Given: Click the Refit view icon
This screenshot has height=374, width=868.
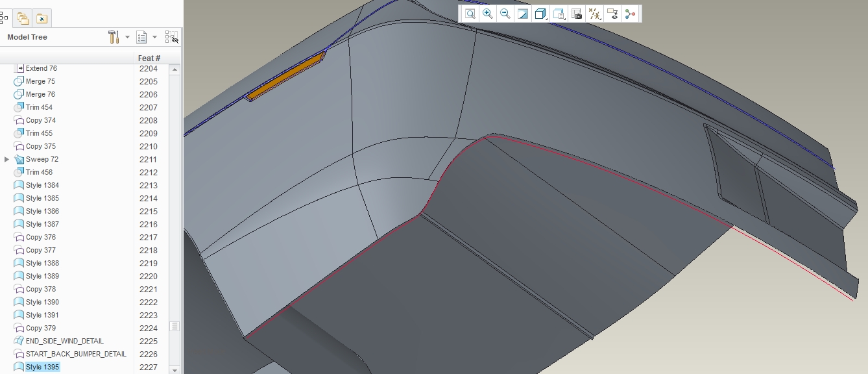Looking at the screenshot, I should pos(470,14).
